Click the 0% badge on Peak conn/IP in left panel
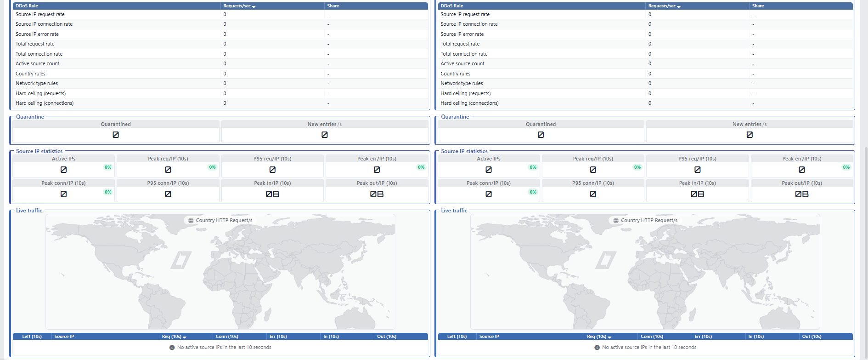 (108, 192)
